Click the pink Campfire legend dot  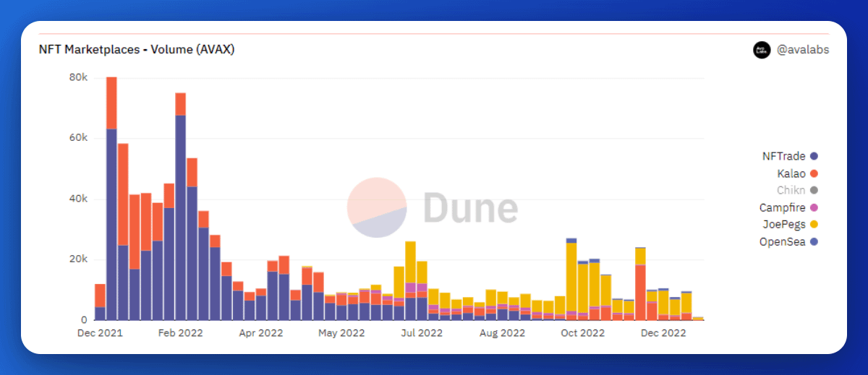[814, 208]
